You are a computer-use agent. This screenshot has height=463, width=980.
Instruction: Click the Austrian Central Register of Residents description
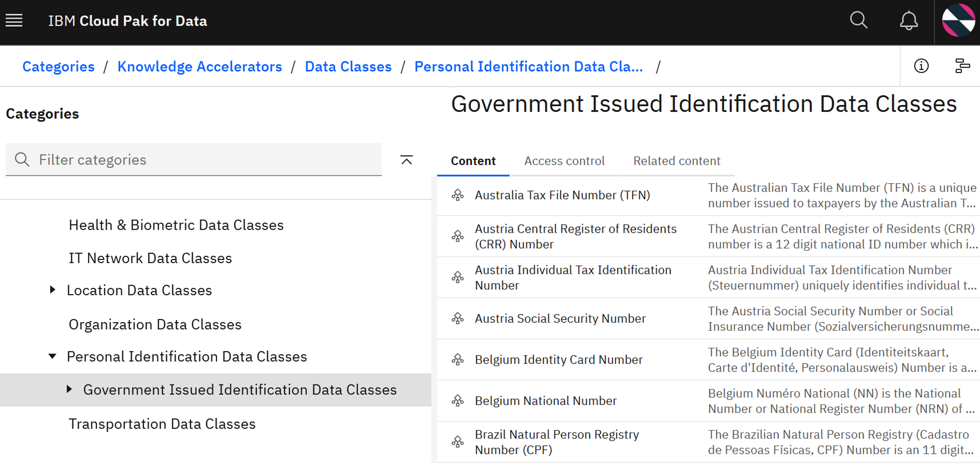[843, 236]
